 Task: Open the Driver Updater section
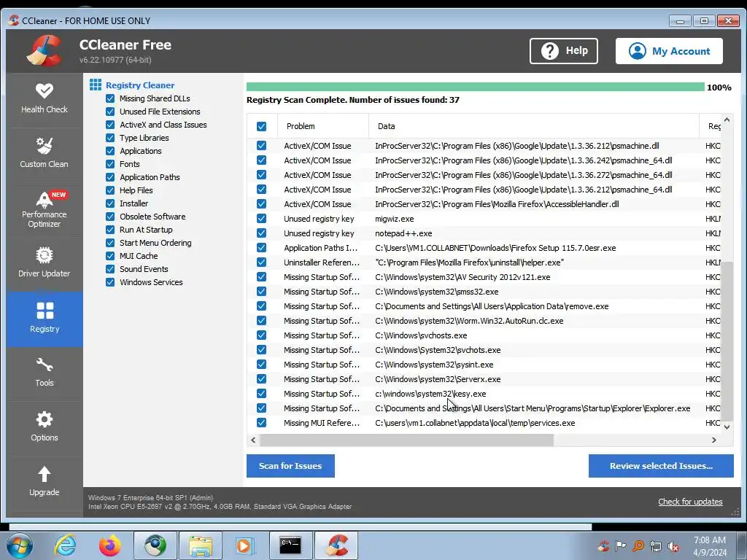(x=44, y=262)
